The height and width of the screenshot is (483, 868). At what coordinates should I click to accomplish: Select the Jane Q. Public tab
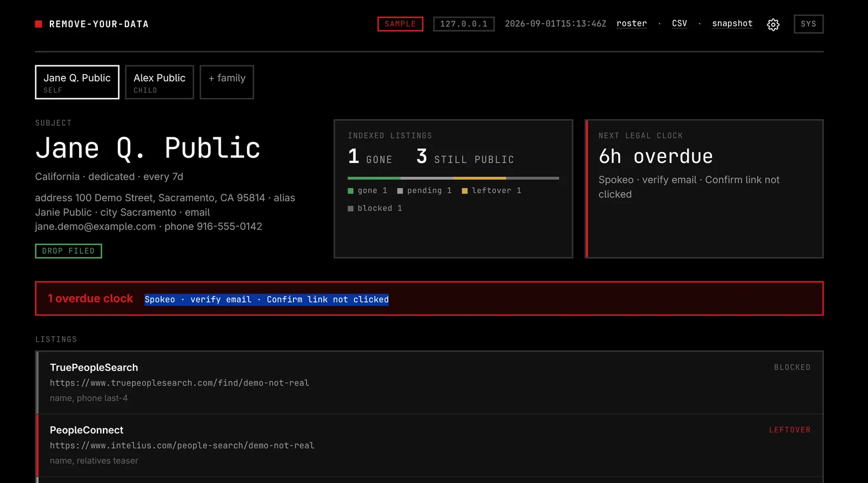click(77, 83)
